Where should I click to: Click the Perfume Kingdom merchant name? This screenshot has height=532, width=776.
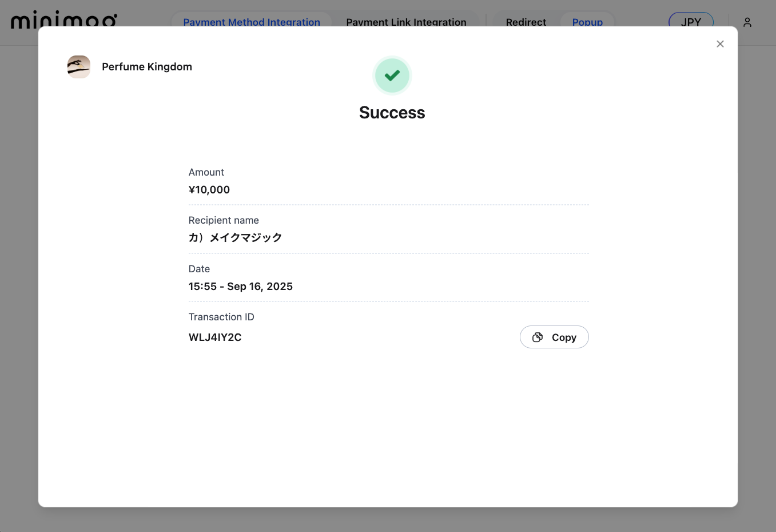(x=147, y=67)
